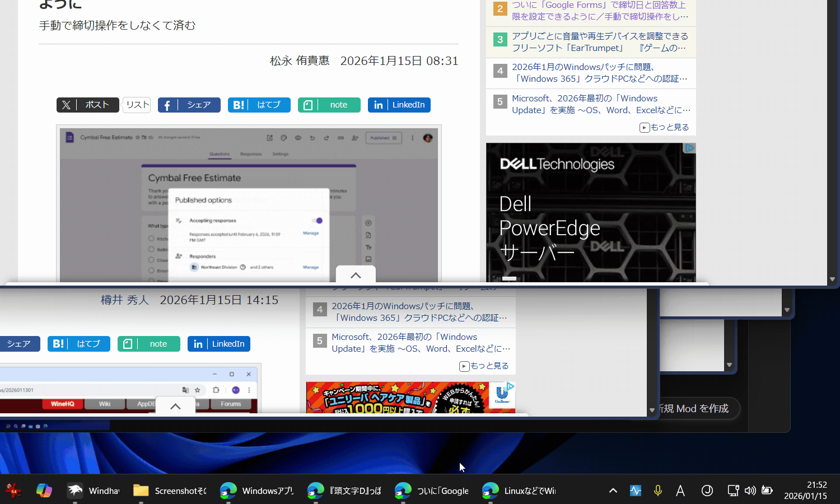
Task: Switch to Edge window titled LinuxなどでWin
Action: (519, 491)
